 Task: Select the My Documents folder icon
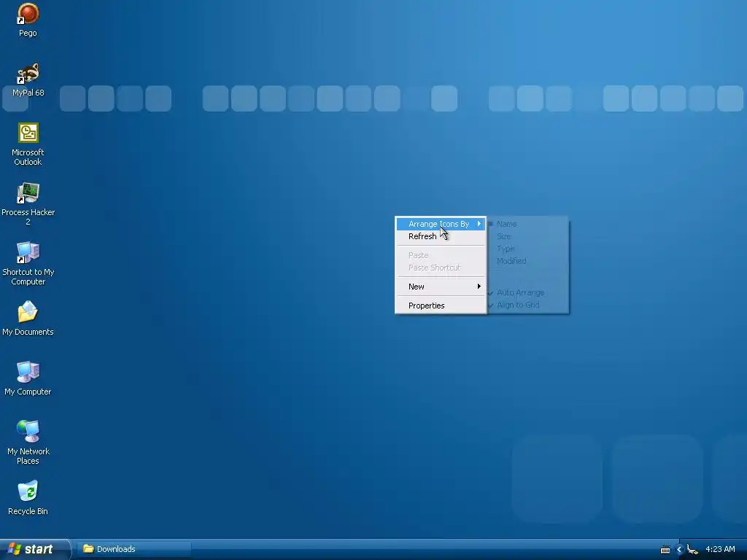(x=28, y=312)
